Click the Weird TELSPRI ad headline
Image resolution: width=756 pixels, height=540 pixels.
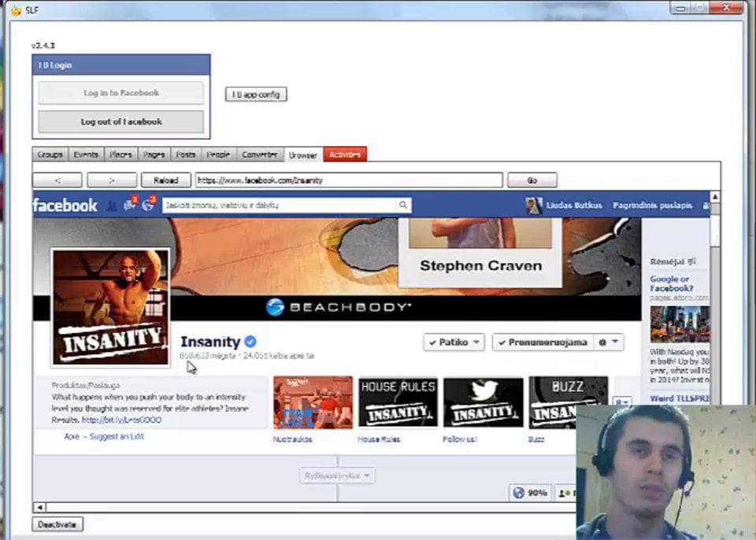(680, 399)
